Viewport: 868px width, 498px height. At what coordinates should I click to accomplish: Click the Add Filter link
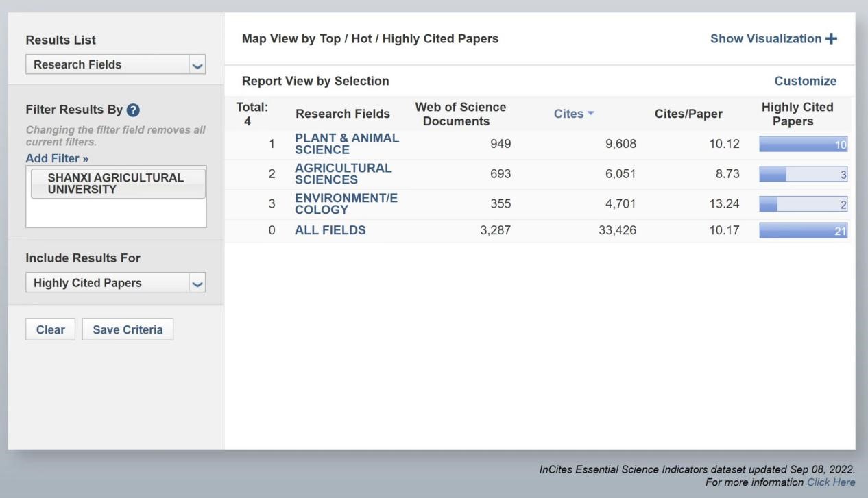click(x=57, y=158)
